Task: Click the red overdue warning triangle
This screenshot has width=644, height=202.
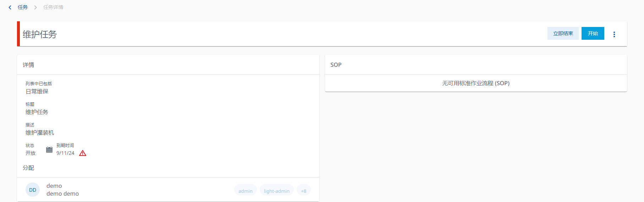Action: click(83, 153)
